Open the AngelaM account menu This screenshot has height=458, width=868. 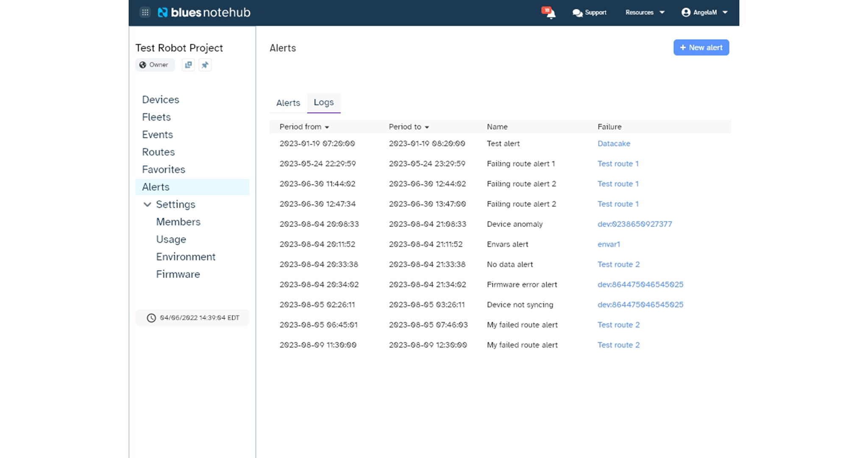(704, 13)
